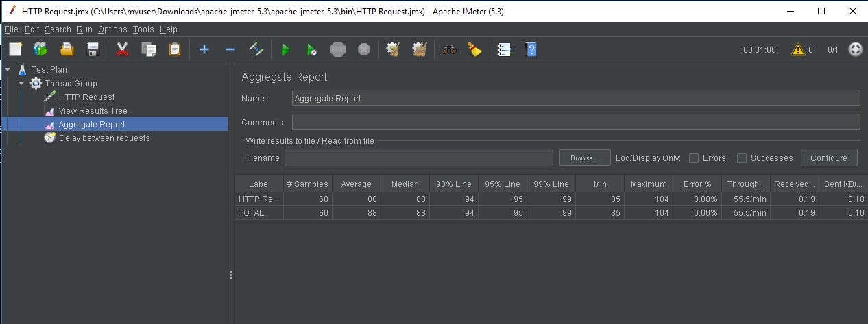
Task: Sort by the Min column header
Action: pos(600,184)
